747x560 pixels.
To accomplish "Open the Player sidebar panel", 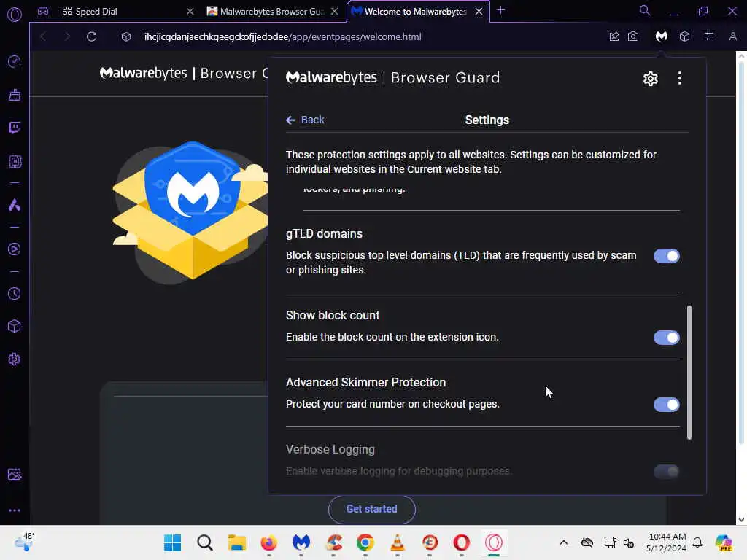I will 15,249.
